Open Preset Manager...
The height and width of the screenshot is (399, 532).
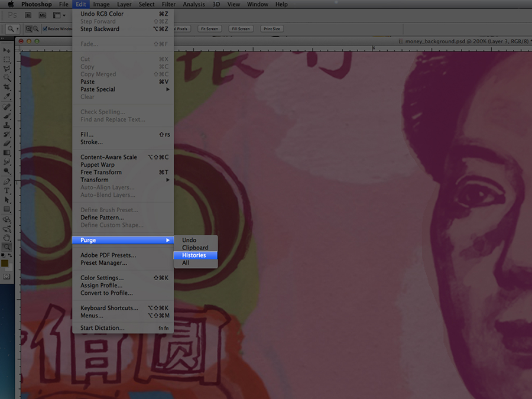point(123,263)
